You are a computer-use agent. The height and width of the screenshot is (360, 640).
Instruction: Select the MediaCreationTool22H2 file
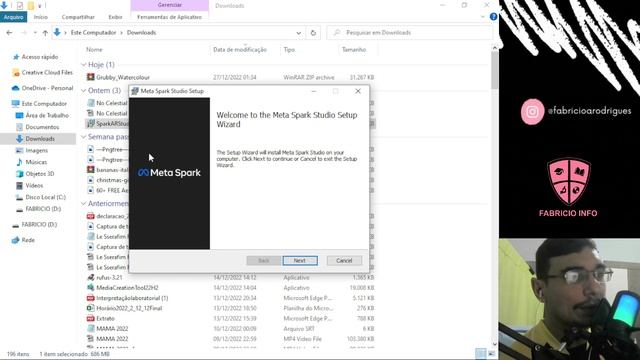click(x=127, y=288)
